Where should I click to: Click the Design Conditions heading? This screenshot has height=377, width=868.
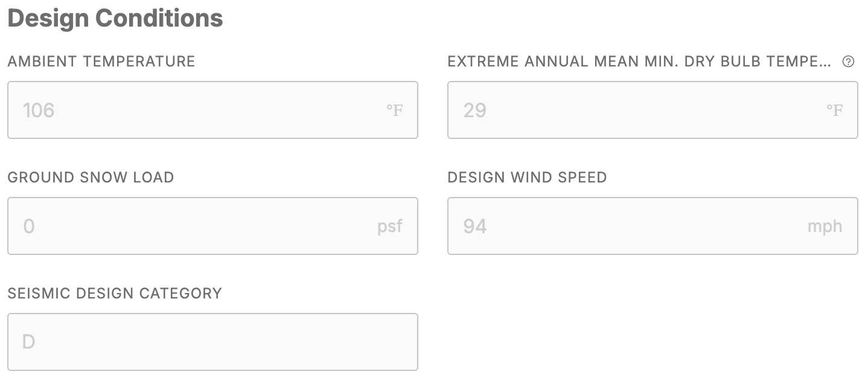(x=115, y=18)
